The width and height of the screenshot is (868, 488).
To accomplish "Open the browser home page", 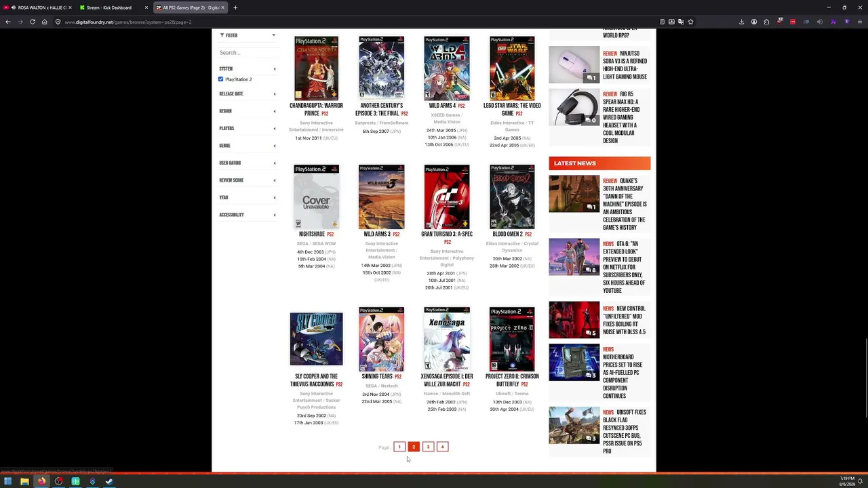I will coord(45,22).
